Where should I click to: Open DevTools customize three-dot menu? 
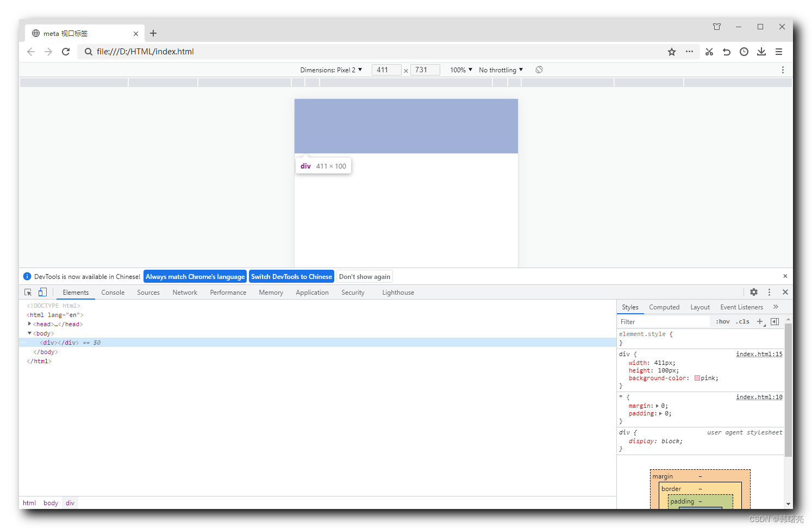[769, 292]
